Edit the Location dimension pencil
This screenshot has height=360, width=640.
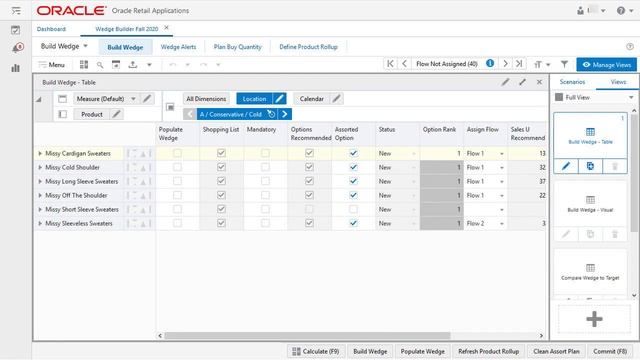(x=279, y=99)
